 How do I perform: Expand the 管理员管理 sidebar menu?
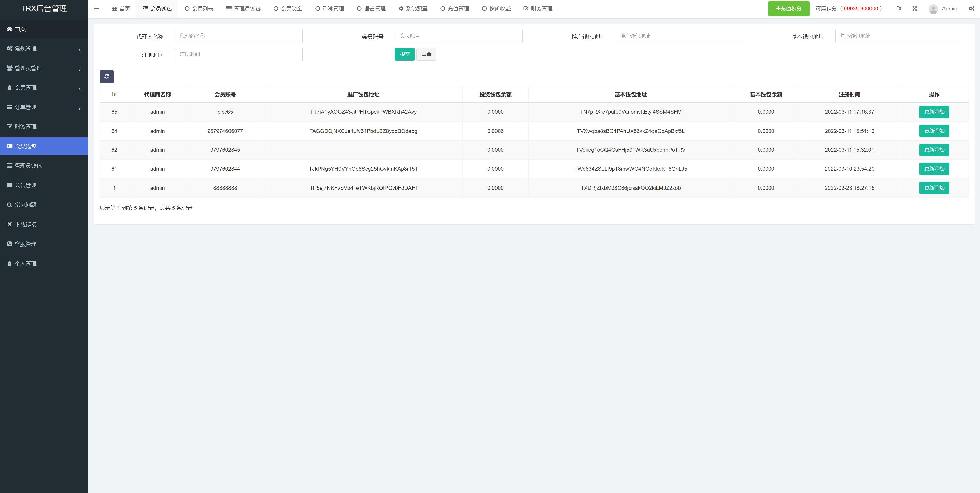tap(44, 68)
